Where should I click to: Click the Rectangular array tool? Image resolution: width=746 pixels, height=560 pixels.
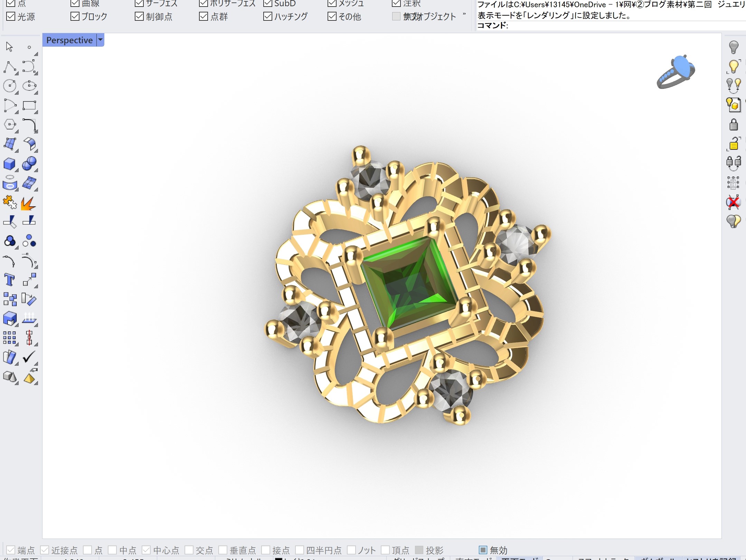pyautogui.click(x=9, y=338)
